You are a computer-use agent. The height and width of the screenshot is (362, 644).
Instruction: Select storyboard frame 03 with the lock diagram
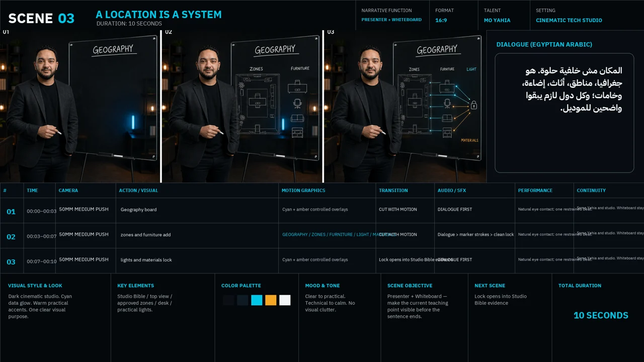click(405, 106)
